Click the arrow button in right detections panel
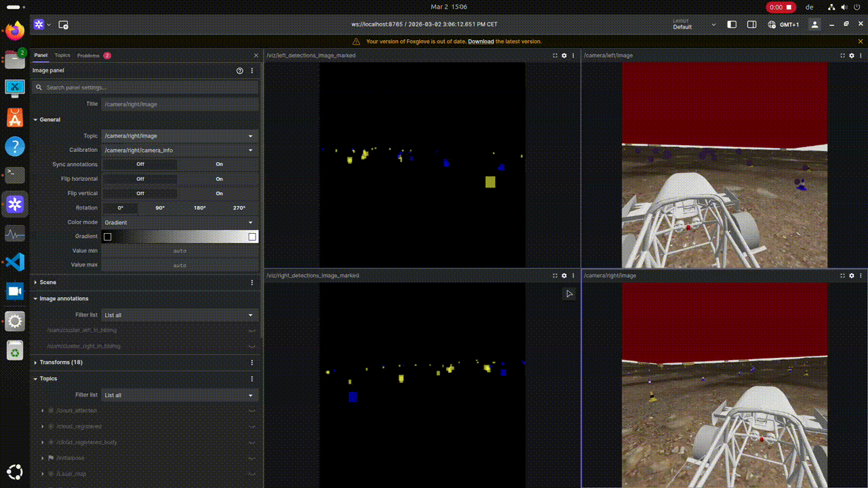The height and width of the screenshot is (488, 868). [x=569, y=293]
